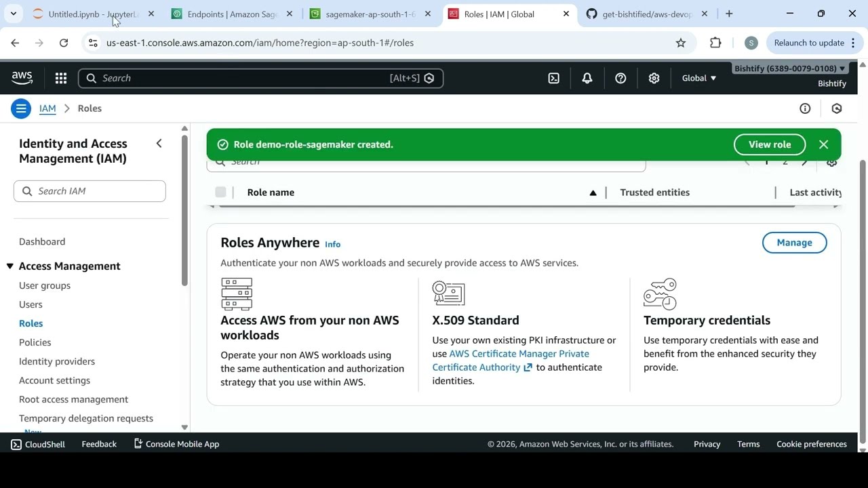This screenshot has width=868, height=488.
Task: Open a new browser tab
Action: (729, 14)
